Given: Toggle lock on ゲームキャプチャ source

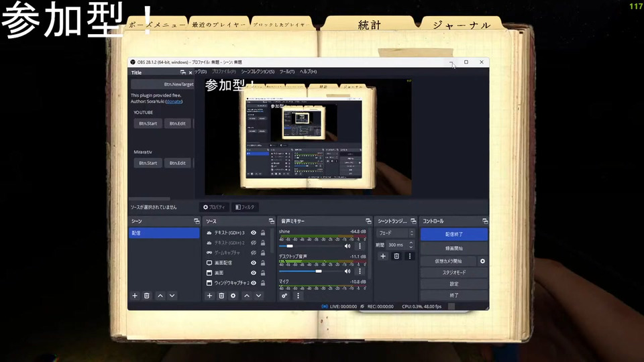Looking at the screenshot, I should point(263,253).
